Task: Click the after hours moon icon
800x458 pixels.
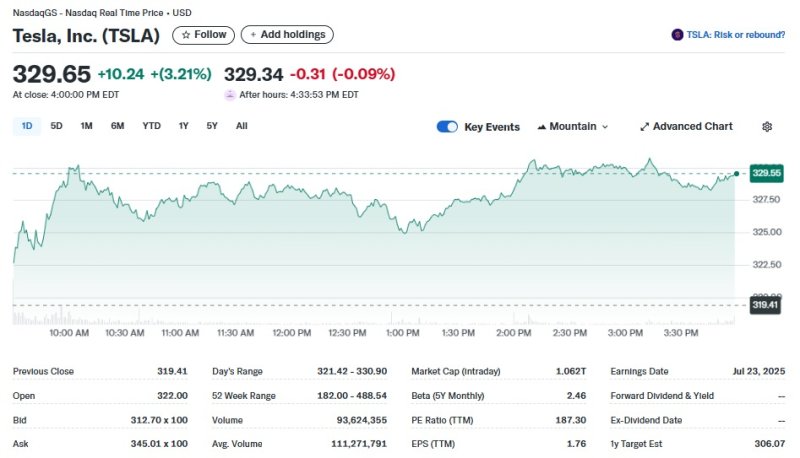Action: pos(230,95)
